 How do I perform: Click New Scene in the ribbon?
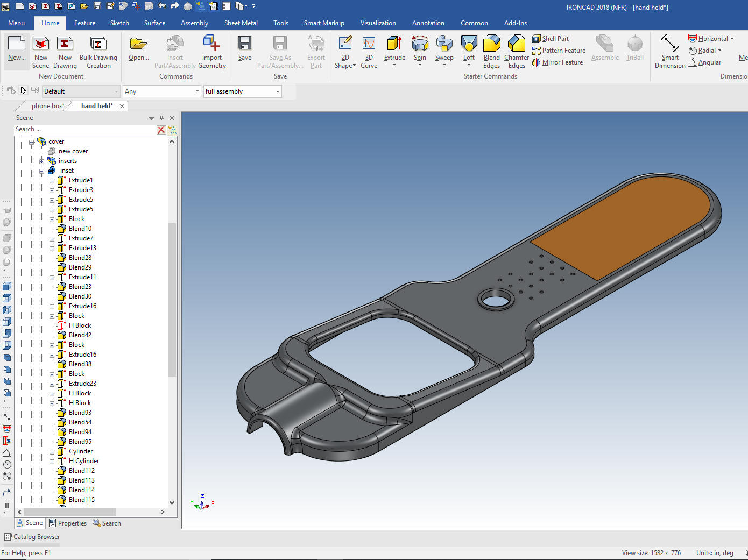[x=40, y=53]
